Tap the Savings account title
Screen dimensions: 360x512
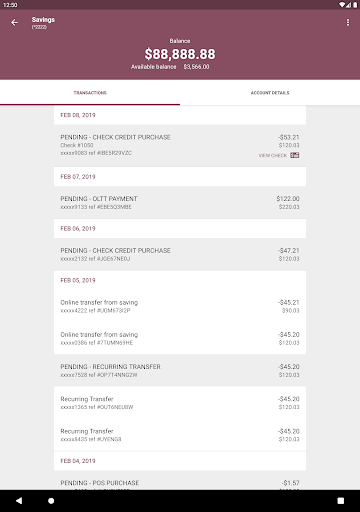[43, 20]
